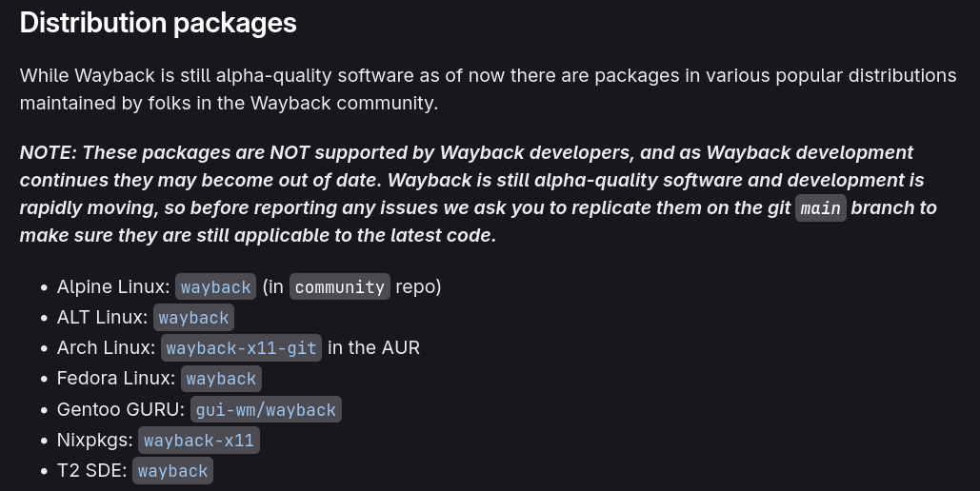The width and height of the screenshot is (980, 491).
Task: Open the wayback-x11-git AUR package link
Action: pyautogui.click(x=241, y=348)
